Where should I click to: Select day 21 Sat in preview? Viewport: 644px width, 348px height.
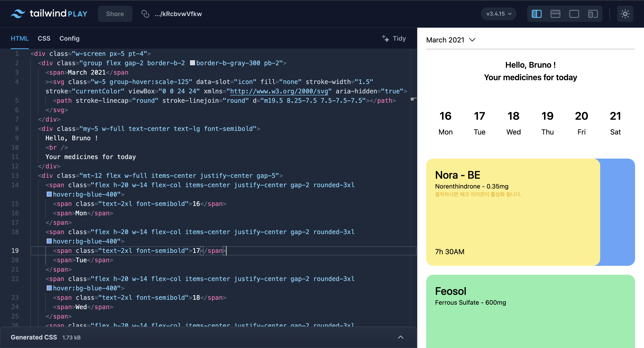click(x=616, y=123)
